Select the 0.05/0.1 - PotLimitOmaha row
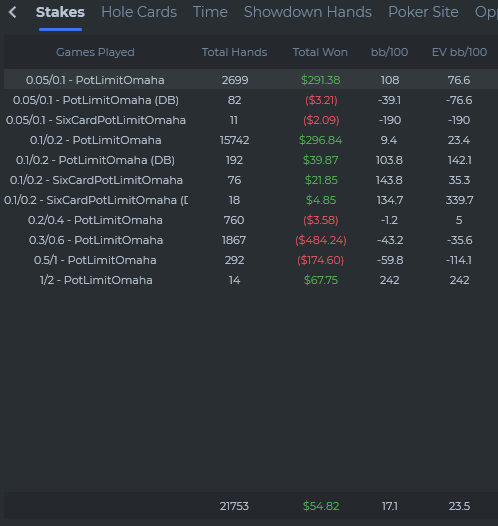498x526 pixels. [251, 80]
